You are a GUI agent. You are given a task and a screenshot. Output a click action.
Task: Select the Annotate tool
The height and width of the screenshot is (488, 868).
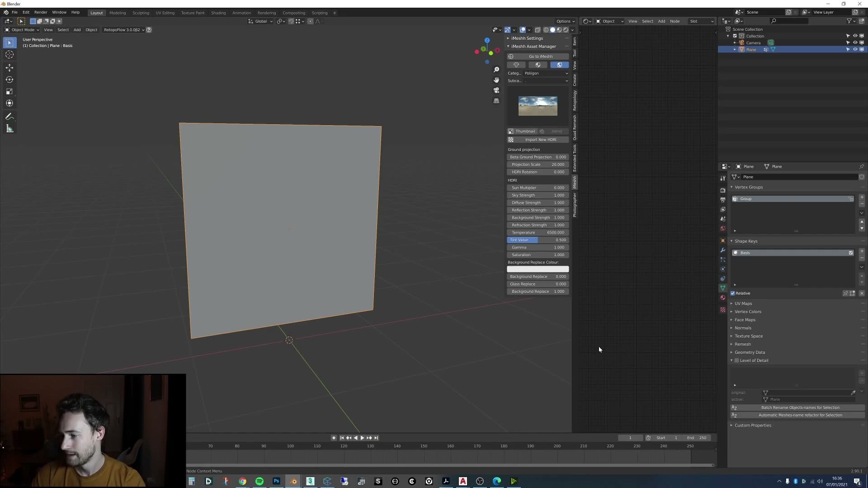9,117
